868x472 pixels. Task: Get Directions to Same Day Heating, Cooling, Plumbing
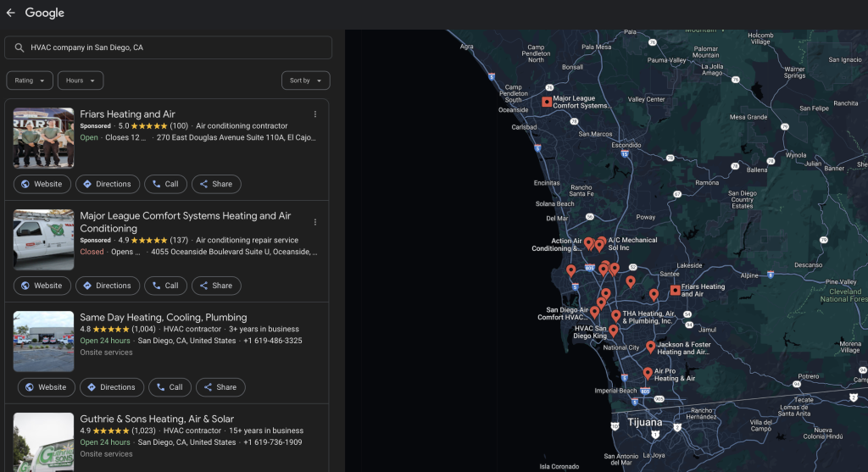[112, 386]
